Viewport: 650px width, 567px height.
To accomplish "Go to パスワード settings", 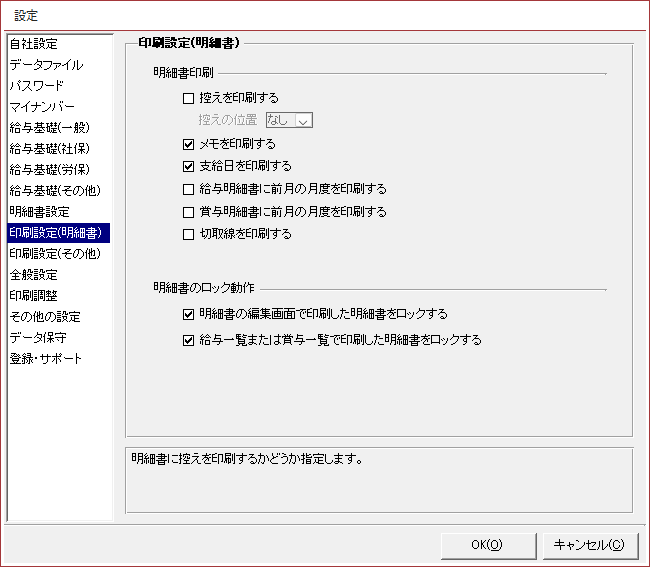I will (36, 86).
